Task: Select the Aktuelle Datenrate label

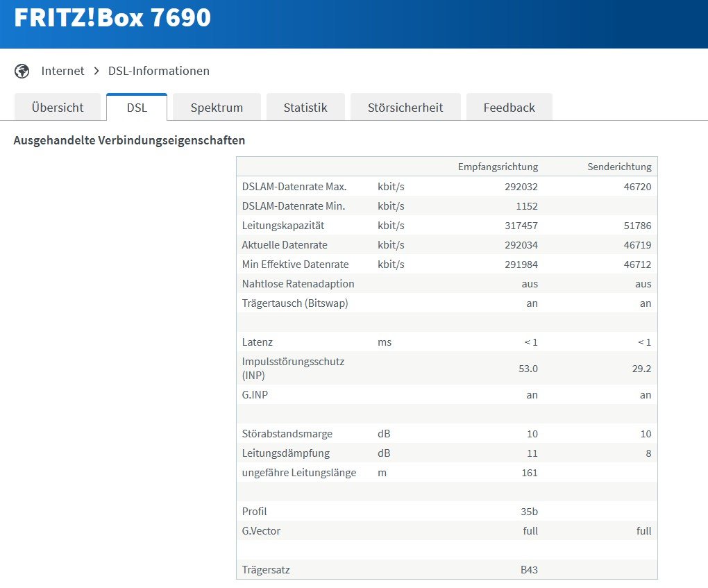Action: (285, 245)
